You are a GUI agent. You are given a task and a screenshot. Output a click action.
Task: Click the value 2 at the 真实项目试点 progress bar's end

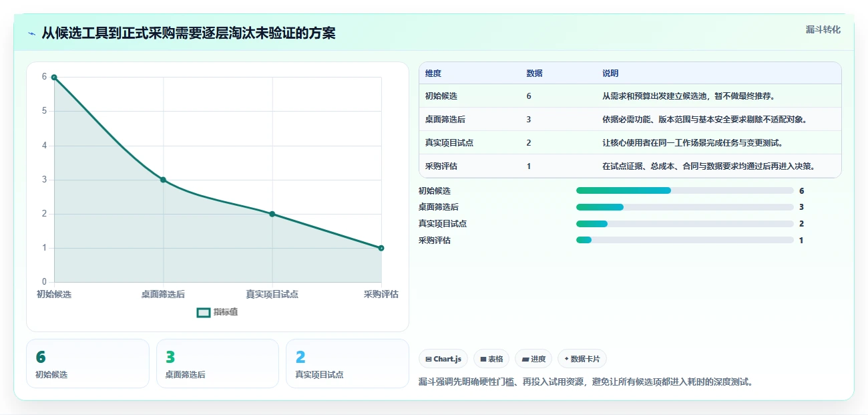tap(801, 224)
